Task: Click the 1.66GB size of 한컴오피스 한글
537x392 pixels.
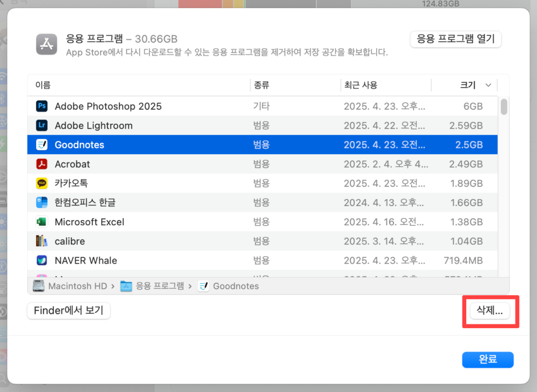Action: pos(466,202)
